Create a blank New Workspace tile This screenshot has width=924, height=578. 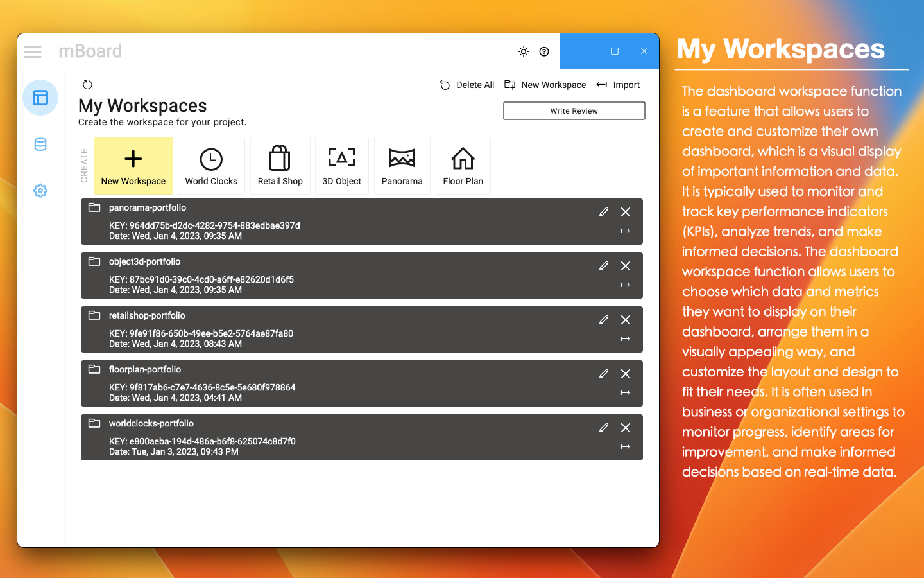[133, 166]
